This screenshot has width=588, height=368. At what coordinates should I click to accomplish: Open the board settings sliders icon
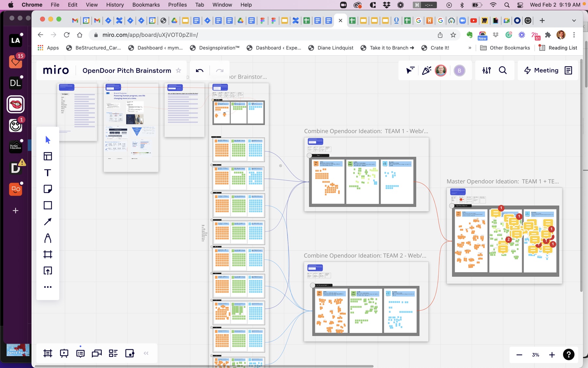click(486, 70)
